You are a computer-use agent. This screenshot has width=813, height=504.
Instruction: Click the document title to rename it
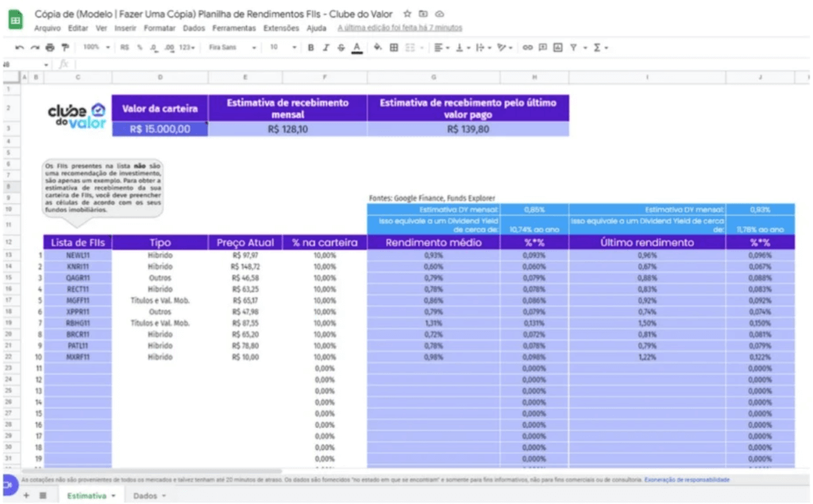pyautogui.click(x=213, y=14)
